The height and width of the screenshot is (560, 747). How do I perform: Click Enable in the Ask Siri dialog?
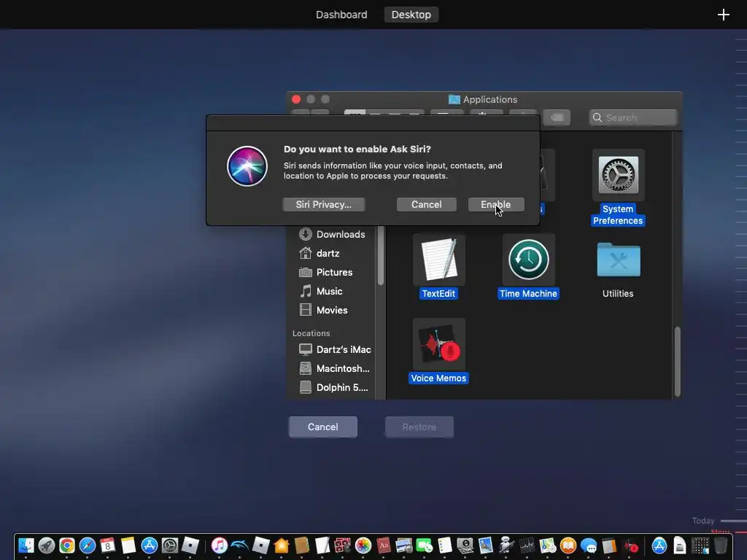(x=496, y=204)
